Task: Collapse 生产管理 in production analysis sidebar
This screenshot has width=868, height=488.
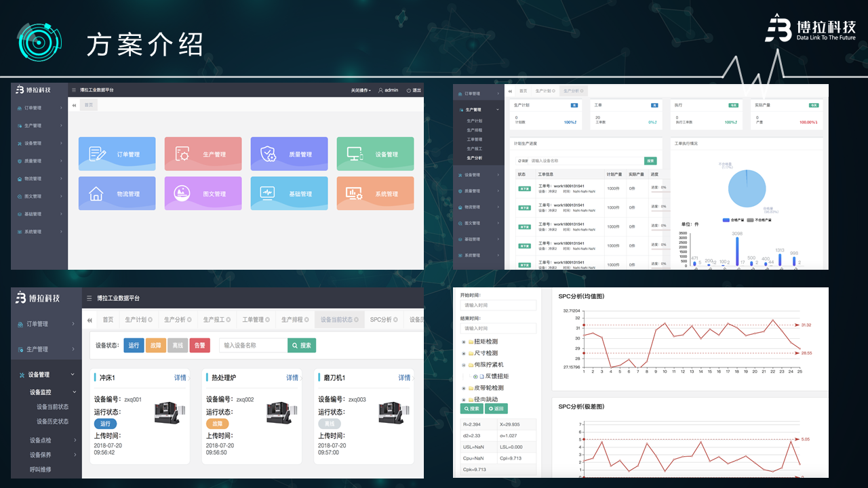Action: point(480,109)
